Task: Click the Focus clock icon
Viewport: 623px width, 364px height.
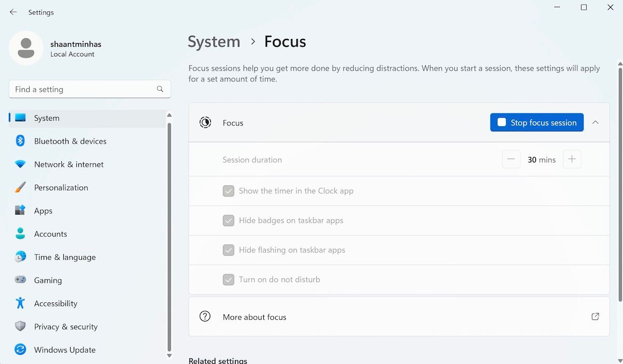Action: (205, 122)
